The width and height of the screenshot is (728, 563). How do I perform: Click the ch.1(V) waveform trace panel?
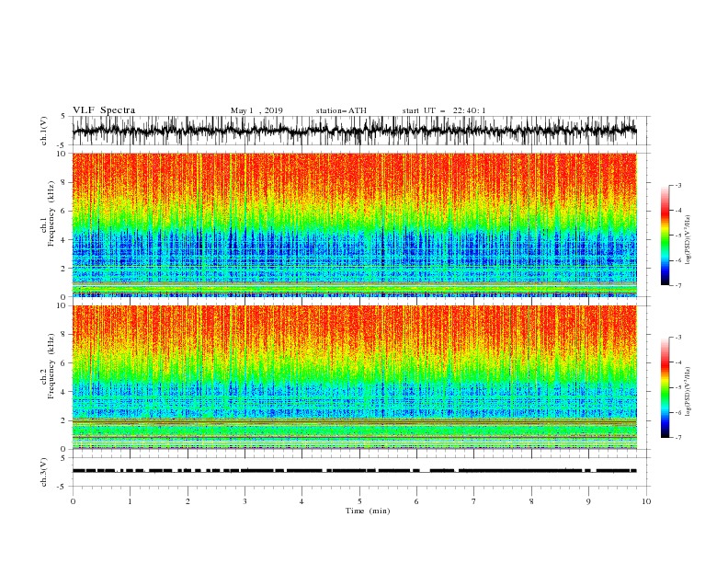coord(360,131)
